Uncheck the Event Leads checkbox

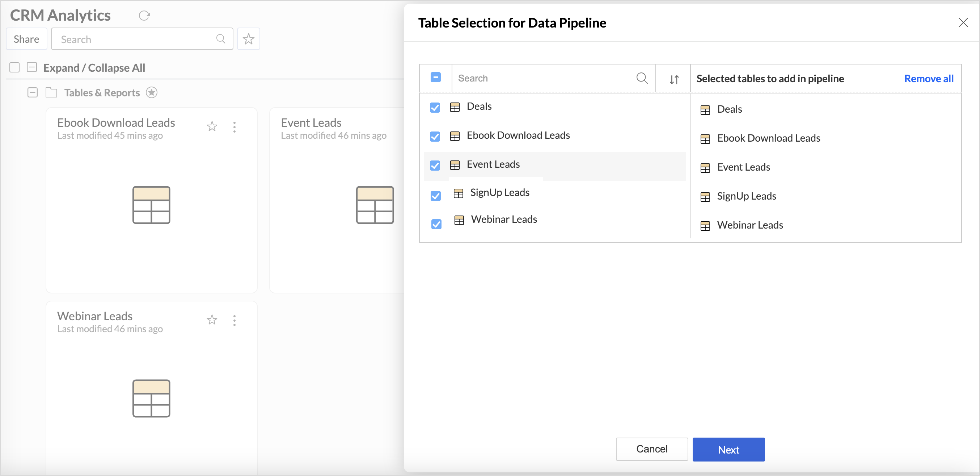point(435,165)
